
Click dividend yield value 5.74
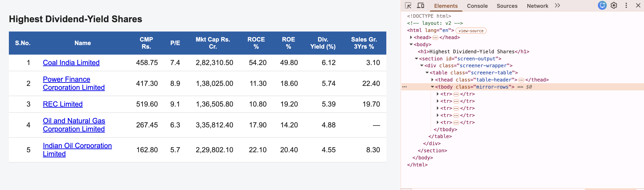[x=328, y=83]
